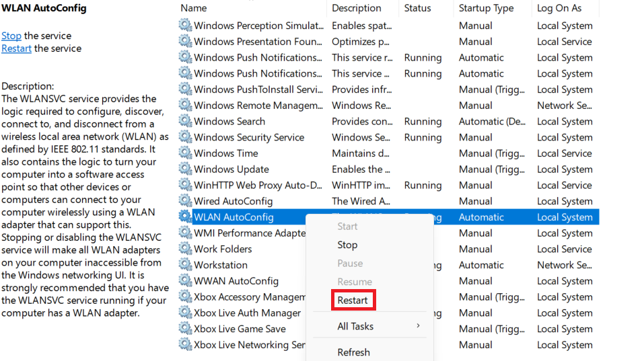The width and height of the screenshot is (644, 361).
Task: Select the Windows Time service gear icon
Action: coord(185,153)
